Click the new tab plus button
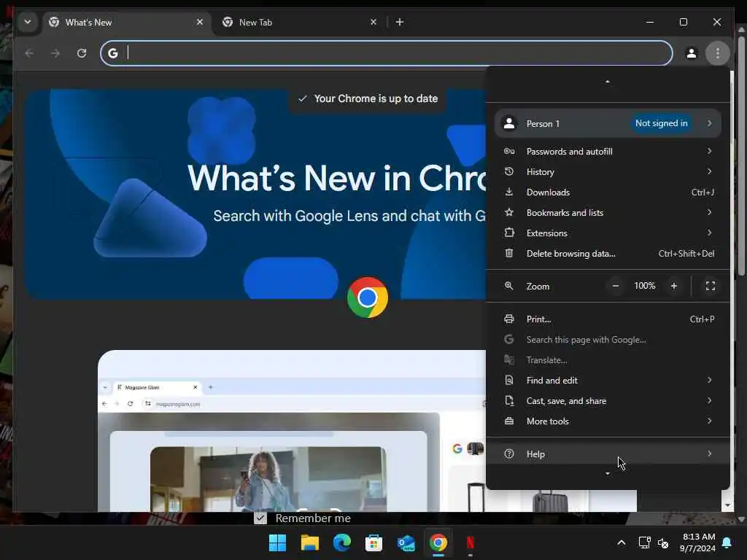Screen dimensions: 747x560 pos(400,22)
